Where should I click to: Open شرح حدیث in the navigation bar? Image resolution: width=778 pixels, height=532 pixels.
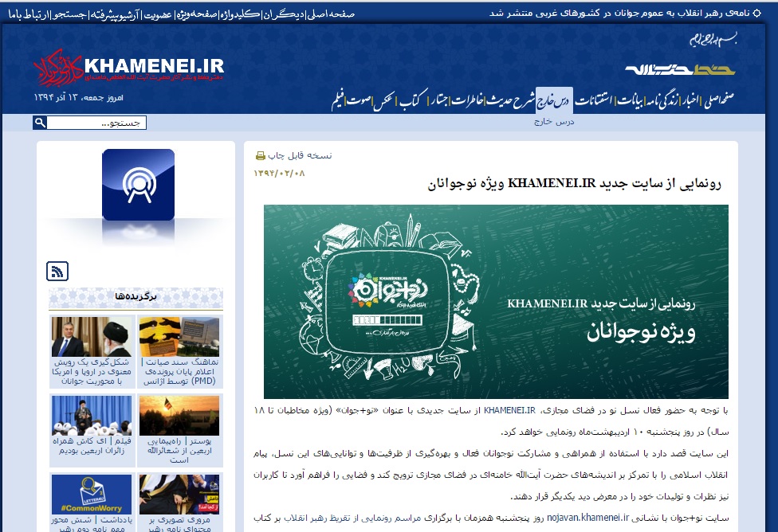(x=510, y=100)
